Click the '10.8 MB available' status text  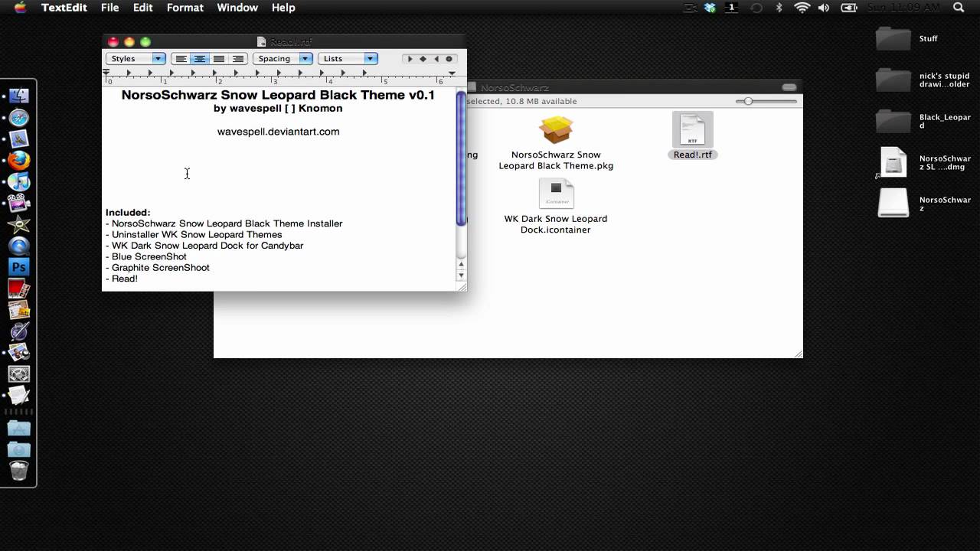pos(541,101)
